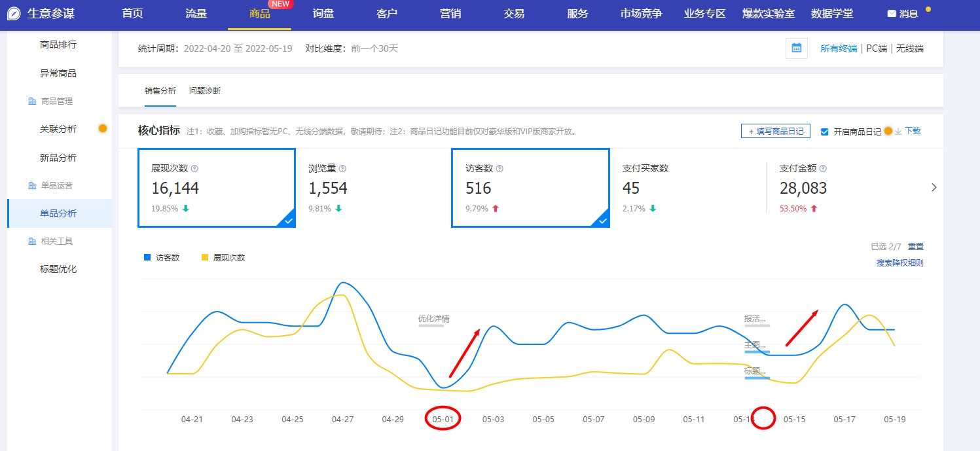The width and height of the screenshot is (980, 451).
Task: Click the blue 访客数 legend color swatch
Action: click(147, 257)
